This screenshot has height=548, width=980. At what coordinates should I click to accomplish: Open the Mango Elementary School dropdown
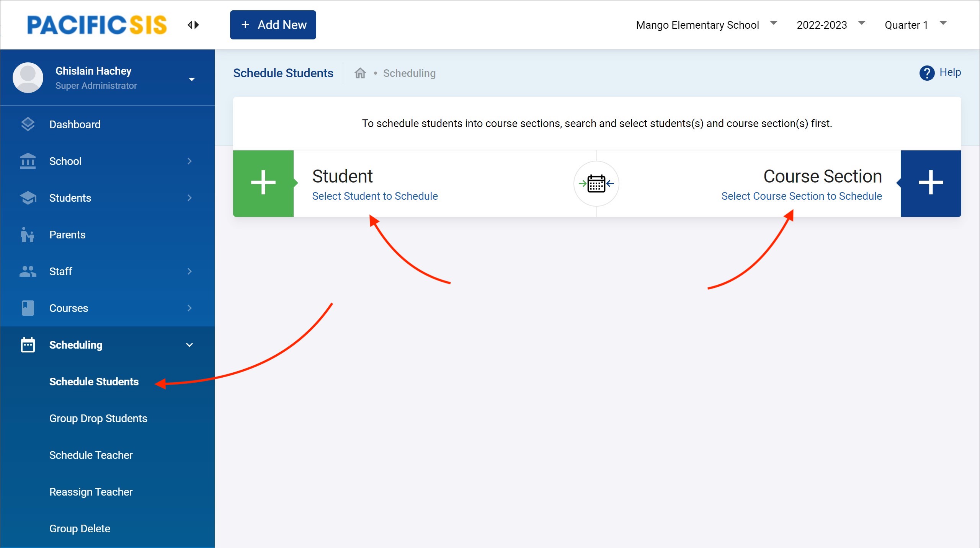pyautogui.click(x=706, y=25)
